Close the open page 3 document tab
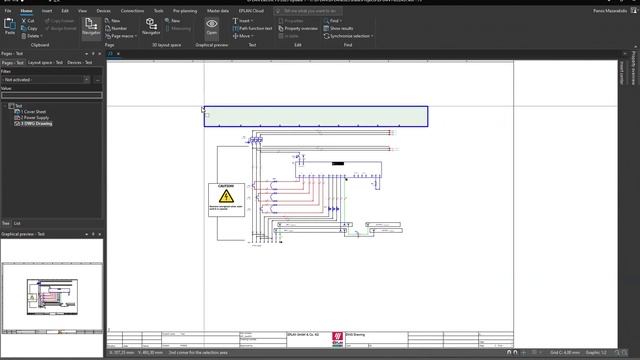Image resolution: width=640 pixels, height=360 pixels. [x=118, y=53]
